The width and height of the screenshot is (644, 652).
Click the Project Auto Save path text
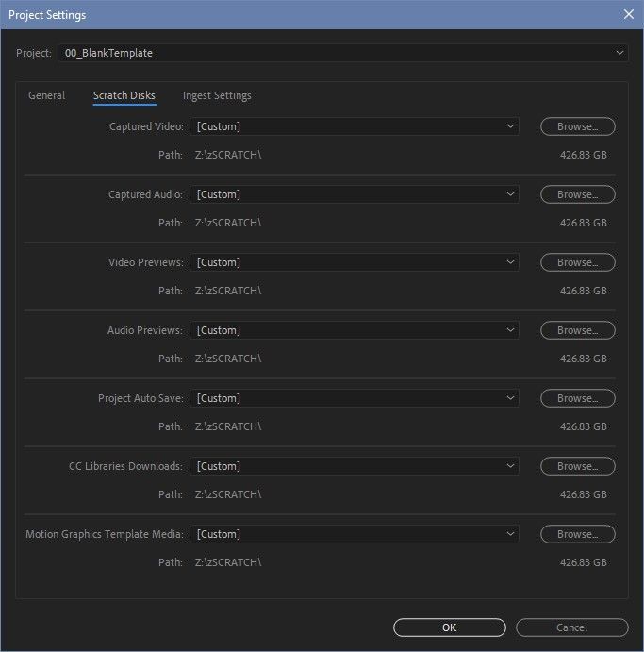point(228,426)
